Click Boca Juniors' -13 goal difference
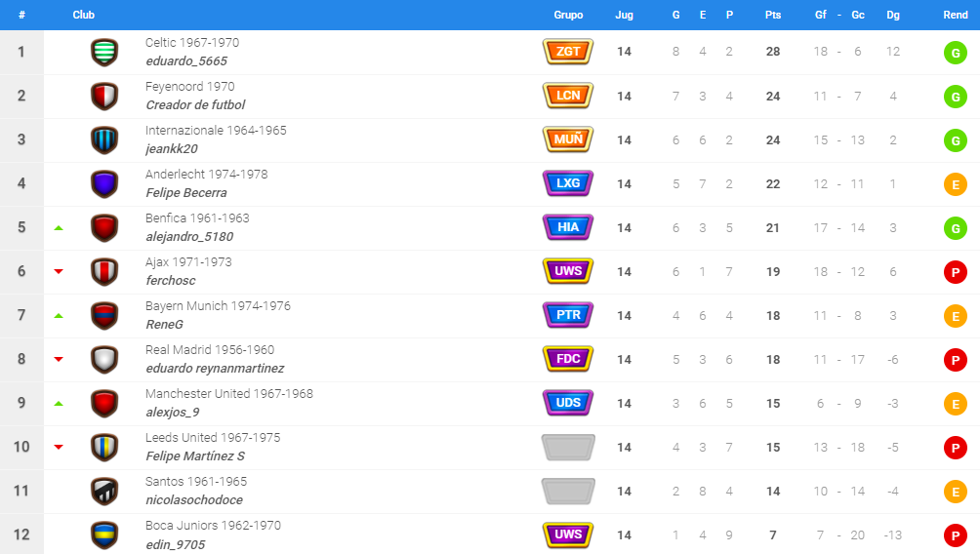980x554 pixels. (893, 535)
